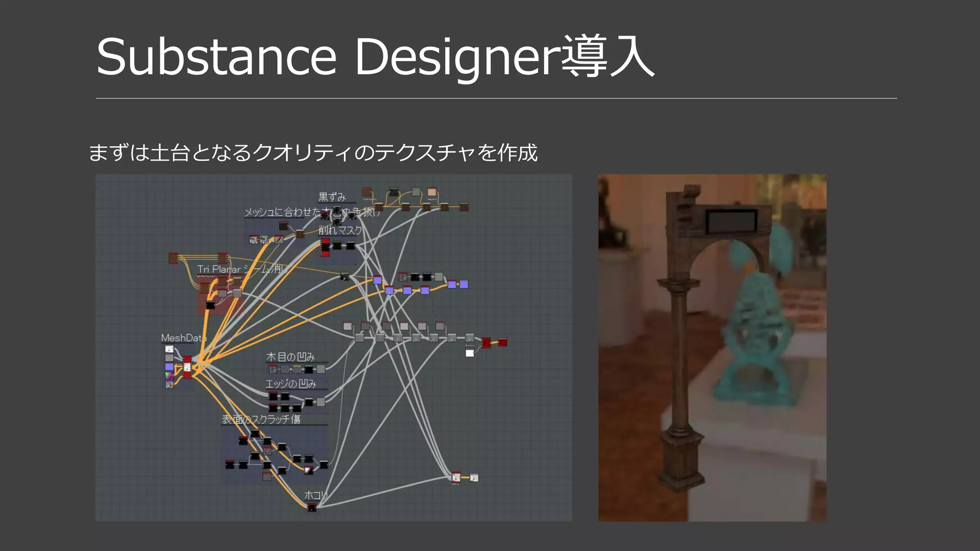Select the white node below the gray chain

tap(469, 353)
